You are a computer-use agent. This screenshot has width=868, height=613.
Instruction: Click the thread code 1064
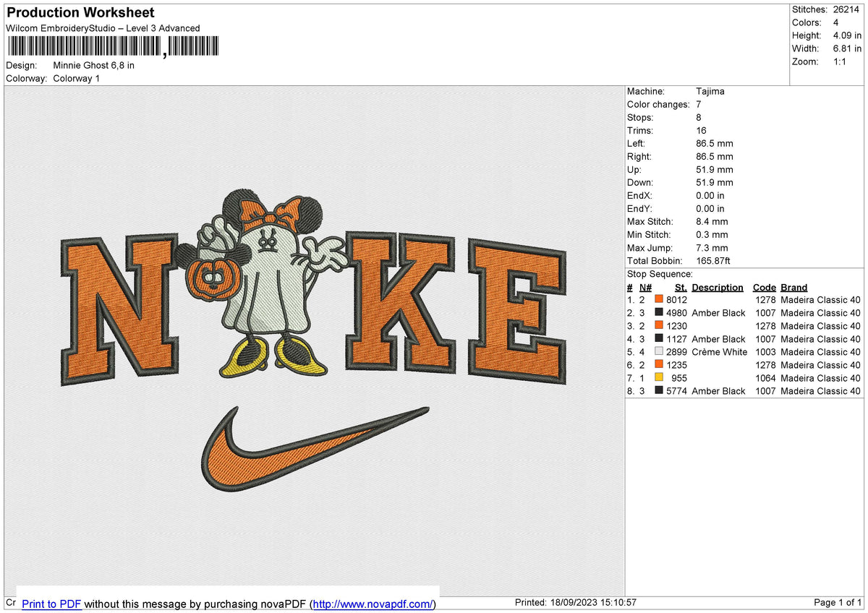coord(765,378)
